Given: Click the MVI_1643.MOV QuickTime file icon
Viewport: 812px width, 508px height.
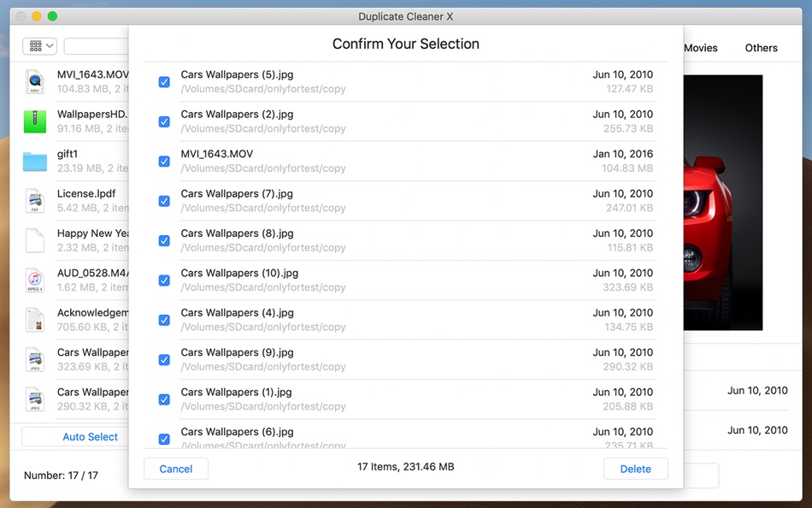Looking at the screenshot, I should (x=35, y=81).
